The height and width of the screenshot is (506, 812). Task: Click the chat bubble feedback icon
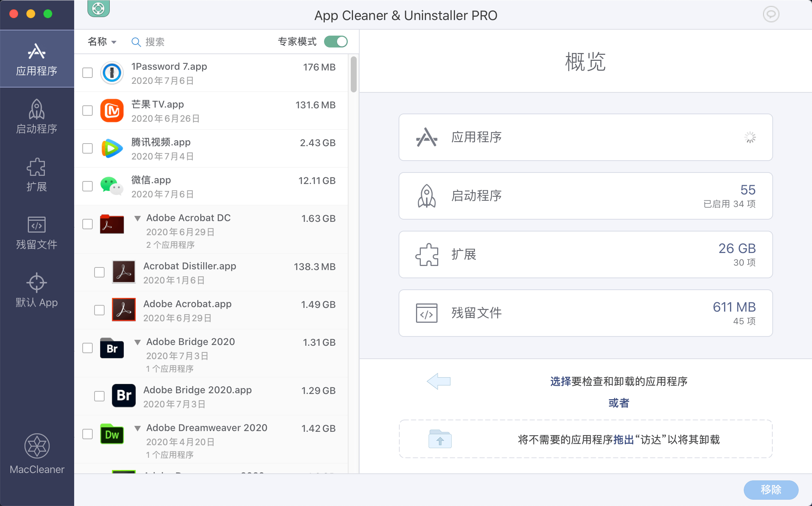tap(771, 14)
